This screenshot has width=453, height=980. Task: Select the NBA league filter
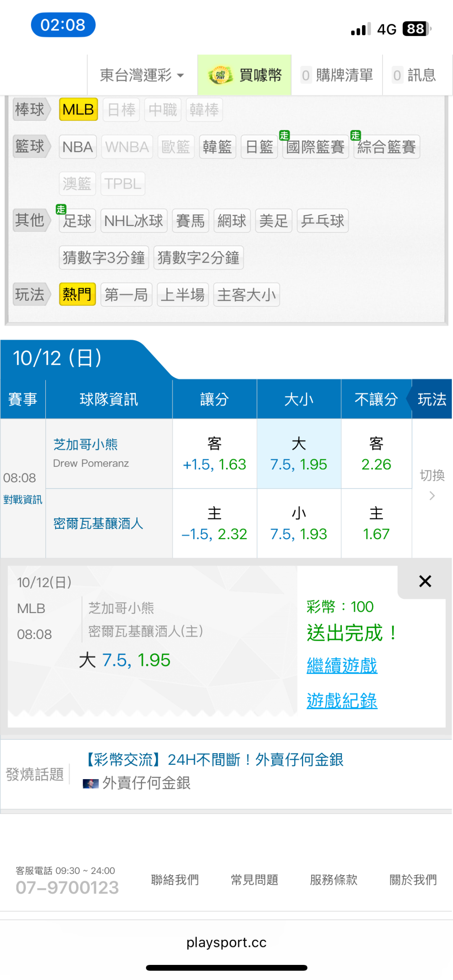78,147
